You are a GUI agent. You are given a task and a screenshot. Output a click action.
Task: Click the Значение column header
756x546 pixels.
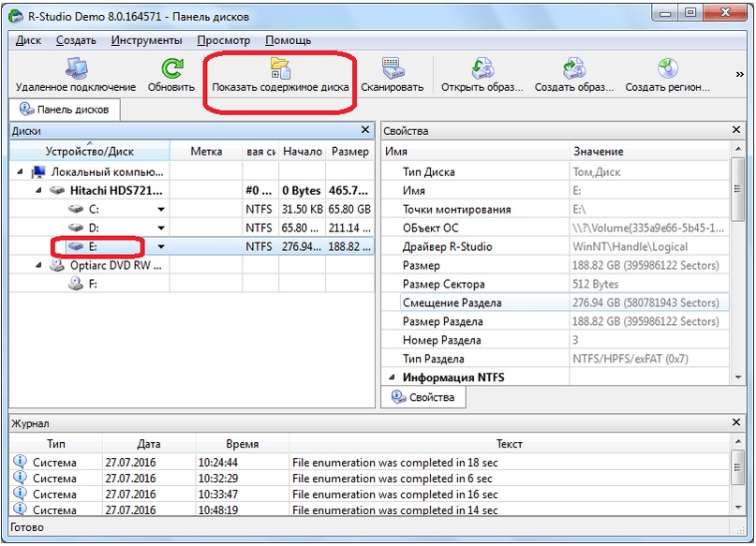point(649,151)
